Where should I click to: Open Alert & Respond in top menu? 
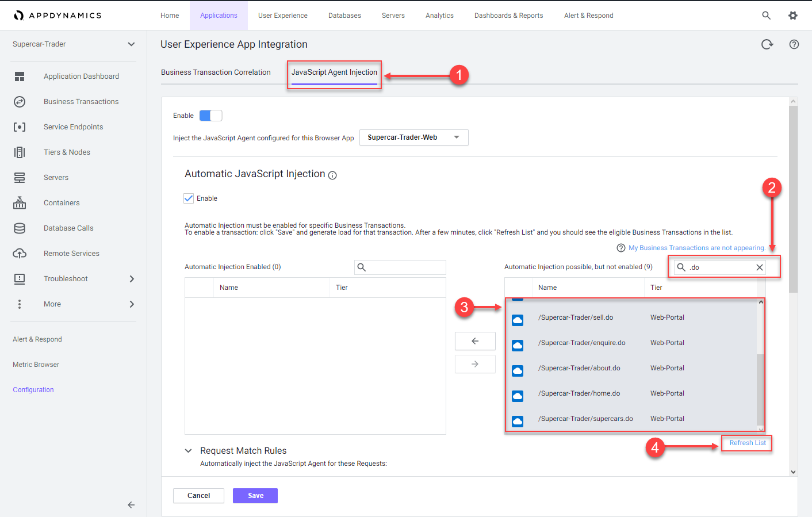point(589,16)
